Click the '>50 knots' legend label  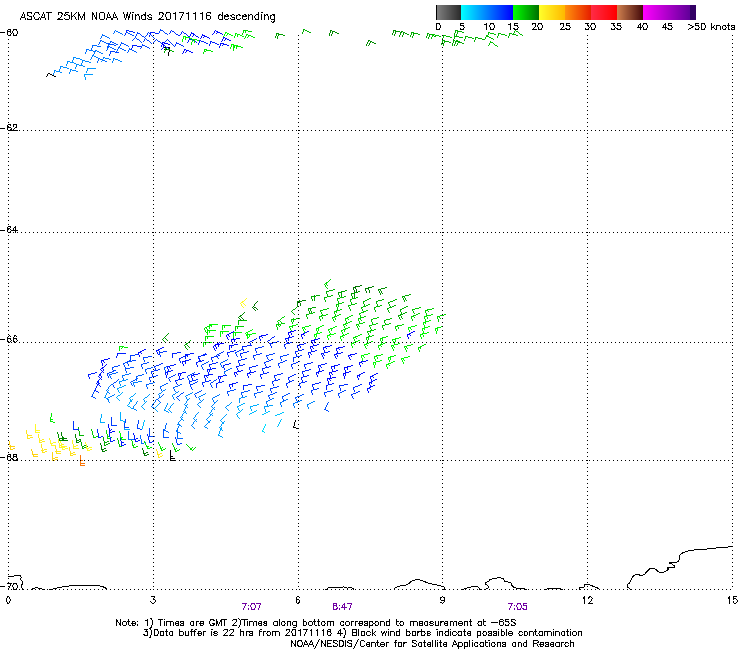711,27
